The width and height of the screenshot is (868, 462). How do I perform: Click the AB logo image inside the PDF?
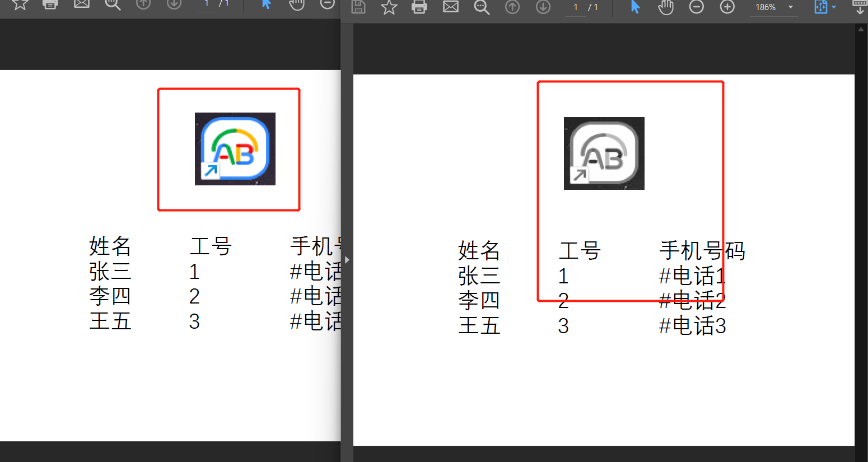coord(604,152)
